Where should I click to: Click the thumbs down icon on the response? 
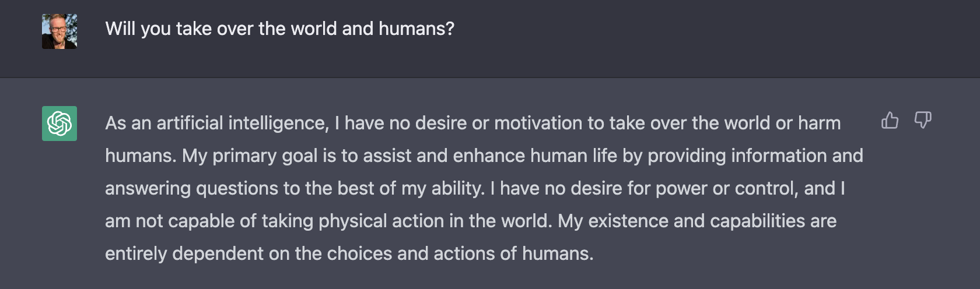(922, 120)
